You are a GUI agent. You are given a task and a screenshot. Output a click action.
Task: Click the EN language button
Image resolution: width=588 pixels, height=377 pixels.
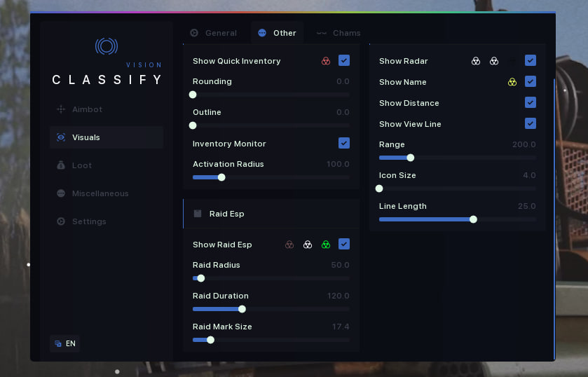[x=65, y=343]
